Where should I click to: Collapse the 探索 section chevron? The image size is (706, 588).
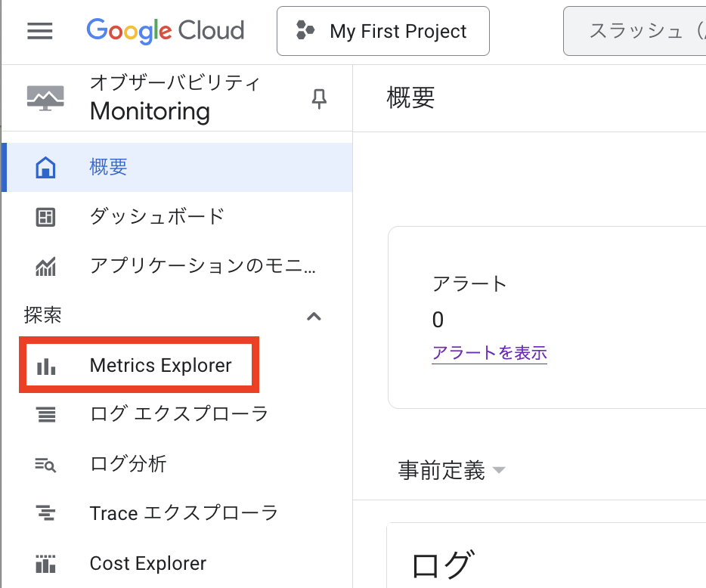(x=314, y=316)
